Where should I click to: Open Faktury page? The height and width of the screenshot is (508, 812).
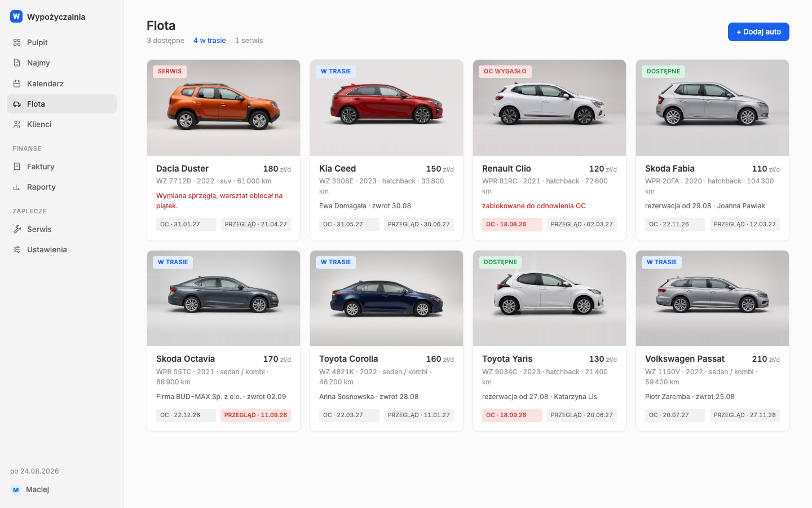pos(61,167)
